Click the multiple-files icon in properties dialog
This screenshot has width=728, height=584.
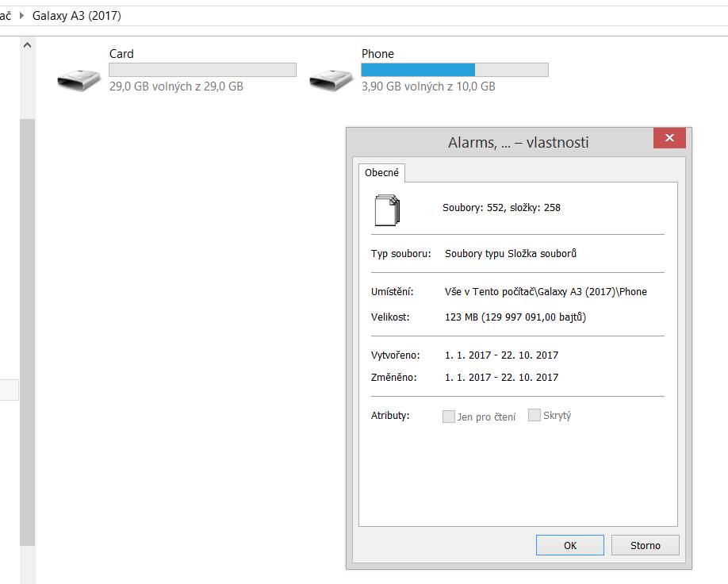tap(387, 210)
